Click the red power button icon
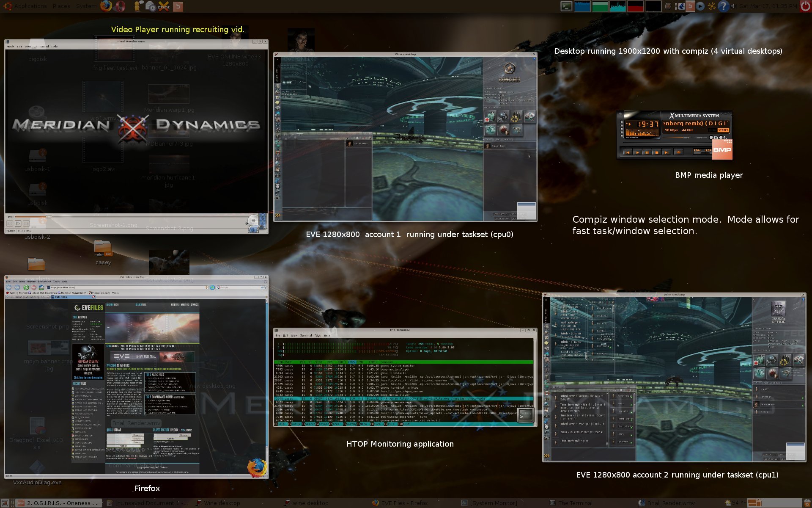Screen dimensions: 812x508 (805, 6)
